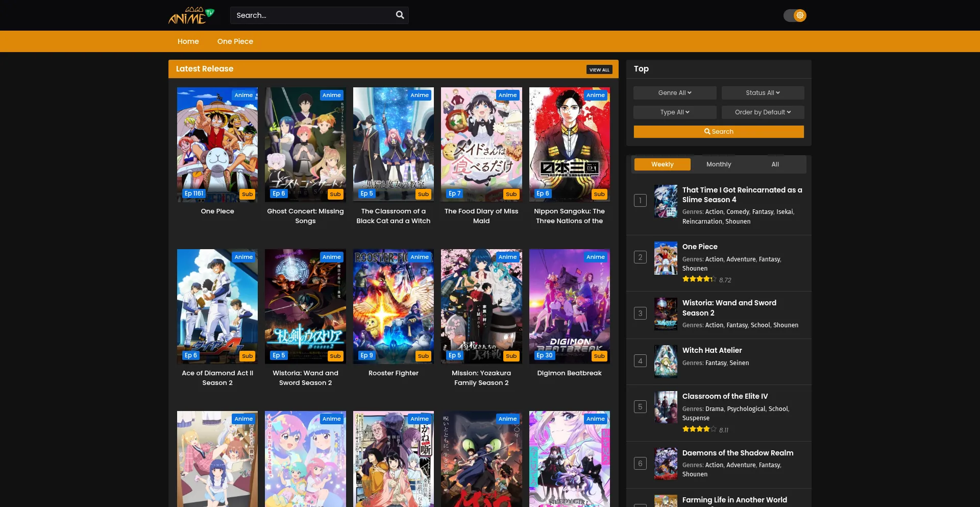Open the Rooster Fighter poster
This screenshot has width=980, height=507.
394,306
